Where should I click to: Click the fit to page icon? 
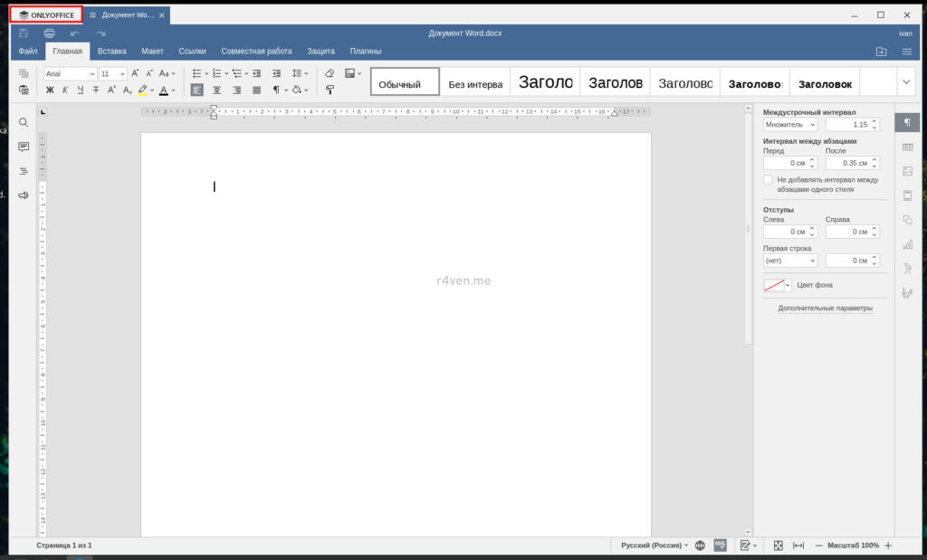pos(778,546)
